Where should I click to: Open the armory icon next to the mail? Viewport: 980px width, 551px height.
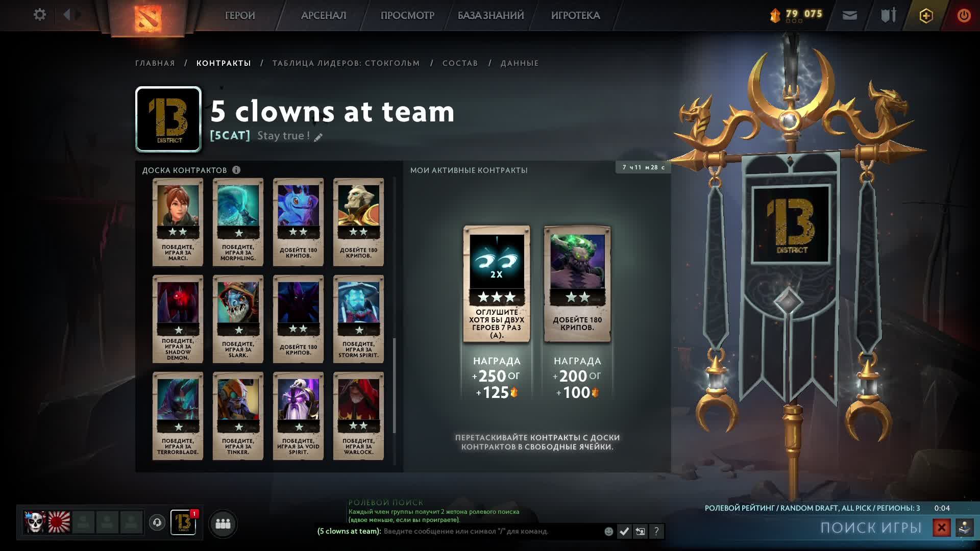tap(888, 15)
